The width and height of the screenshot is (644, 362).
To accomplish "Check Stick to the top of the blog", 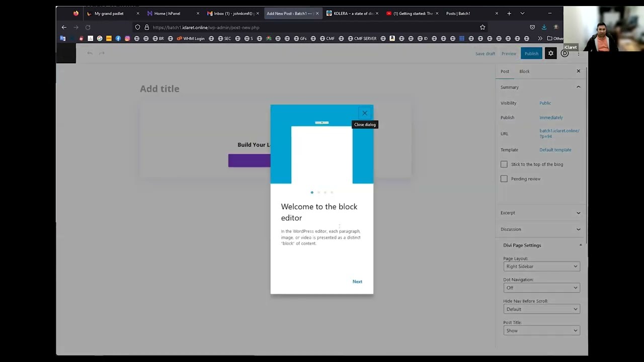I will tap(504, 164).
